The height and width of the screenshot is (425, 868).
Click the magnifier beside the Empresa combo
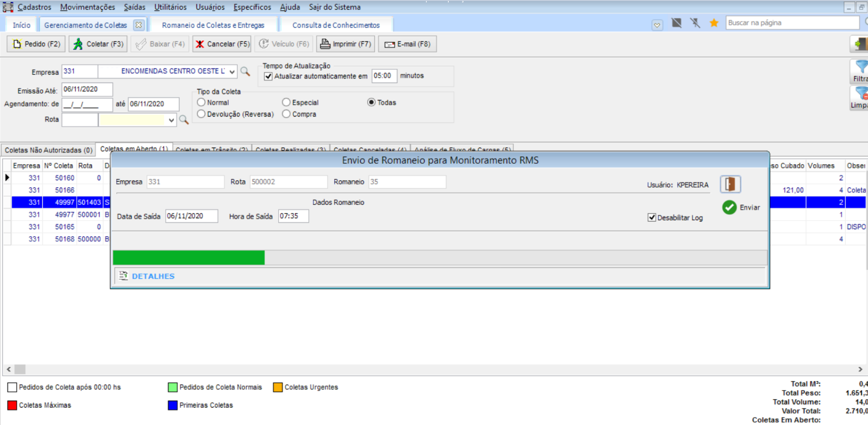click(246, 71)
